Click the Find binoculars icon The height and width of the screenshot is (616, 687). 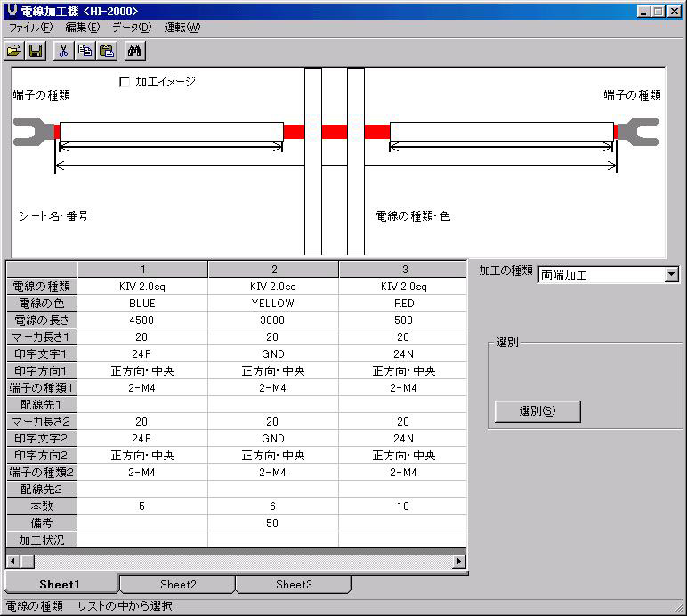(135, 51)
